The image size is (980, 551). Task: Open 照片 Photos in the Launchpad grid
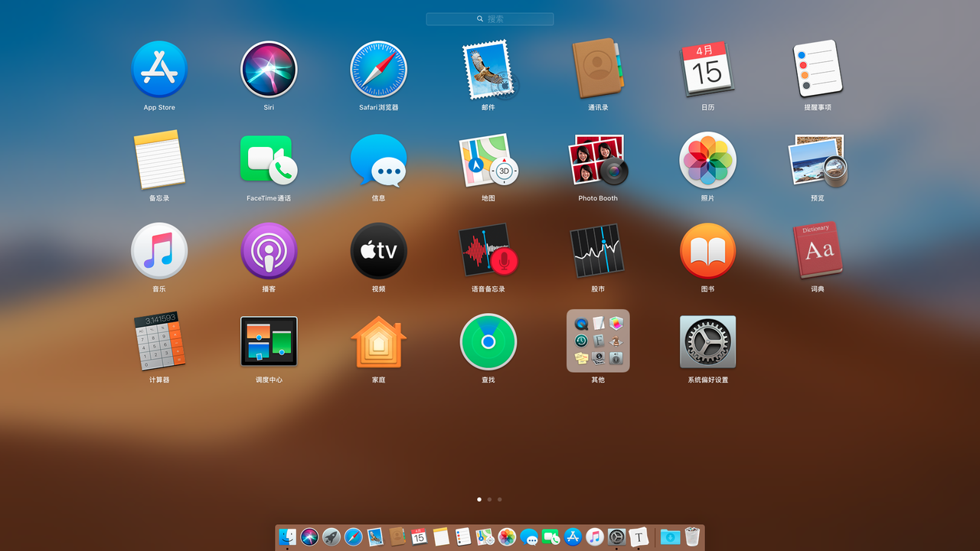tap(707, 160)
